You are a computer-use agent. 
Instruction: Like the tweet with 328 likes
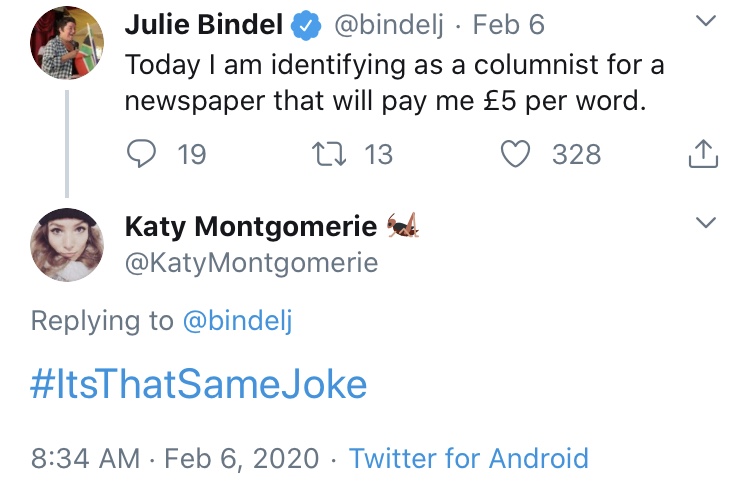[515, 154]
